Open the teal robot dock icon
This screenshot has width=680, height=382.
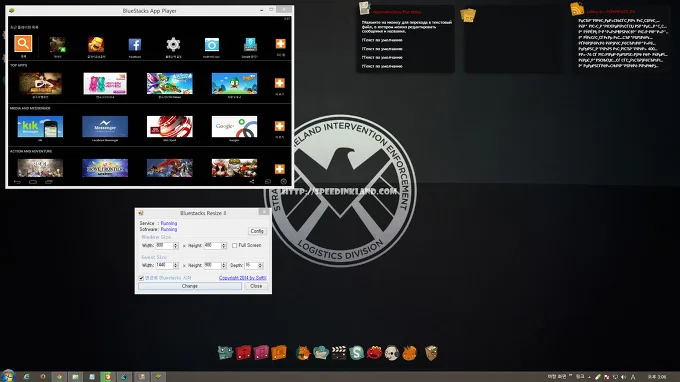[226, 353]
